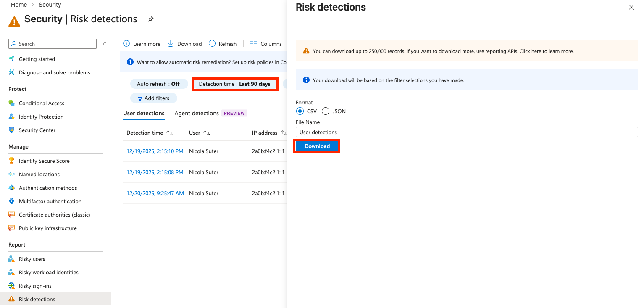This screenshot has height=308, width=644.
Task: Select Conditional Access from the Protect section
Action: point(41,103)
